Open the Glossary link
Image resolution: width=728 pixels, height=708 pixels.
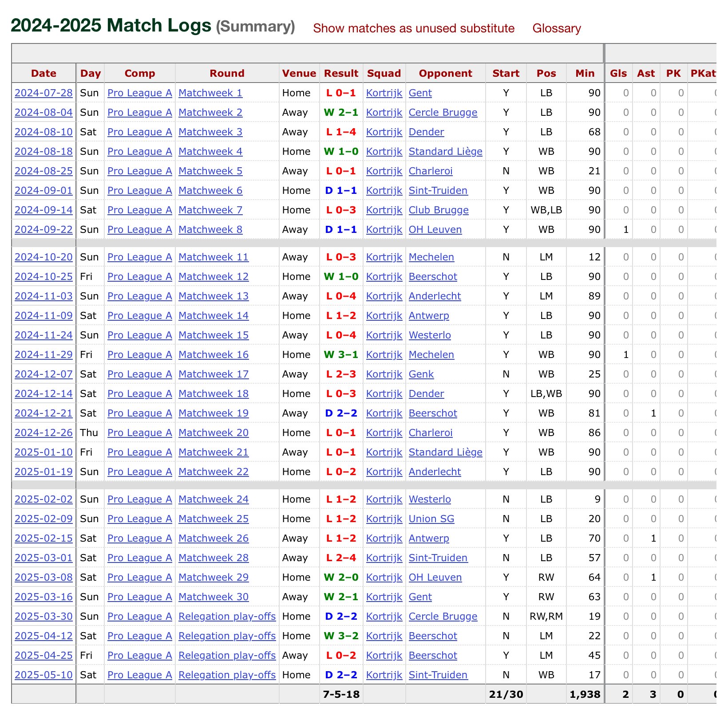556,28
